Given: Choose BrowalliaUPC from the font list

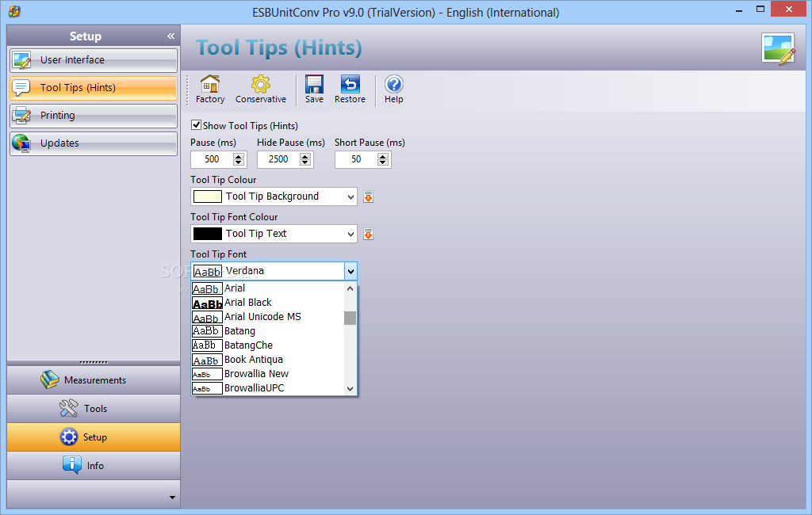Looking at the screenshot, I should coord(268,388).
